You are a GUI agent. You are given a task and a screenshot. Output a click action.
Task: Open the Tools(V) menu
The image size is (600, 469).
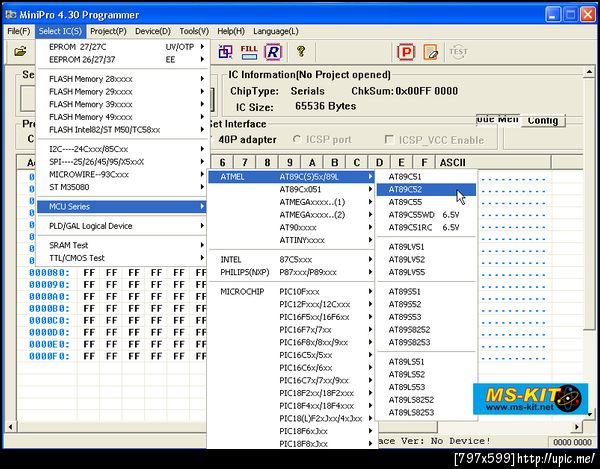[194, 31]
